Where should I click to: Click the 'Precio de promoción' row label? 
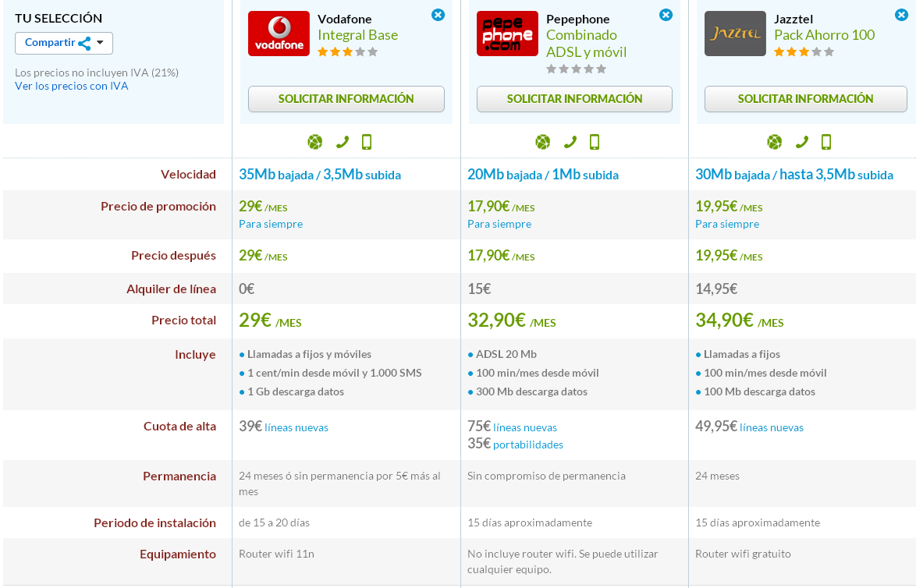158,206
